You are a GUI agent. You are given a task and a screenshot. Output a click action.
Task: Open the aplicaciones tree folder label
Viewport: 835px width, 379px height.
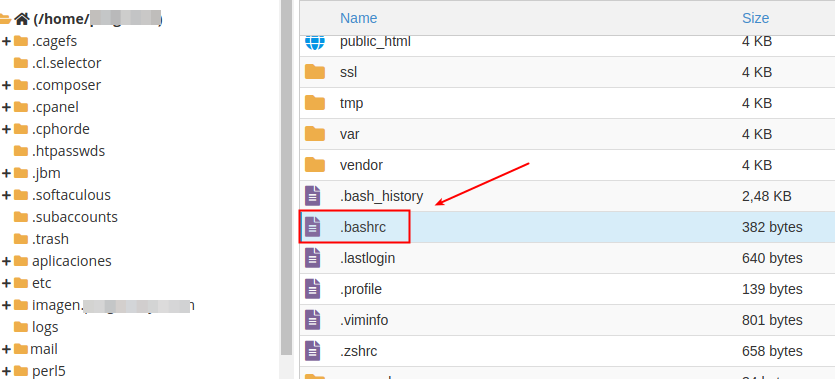[x=72, y=261]
